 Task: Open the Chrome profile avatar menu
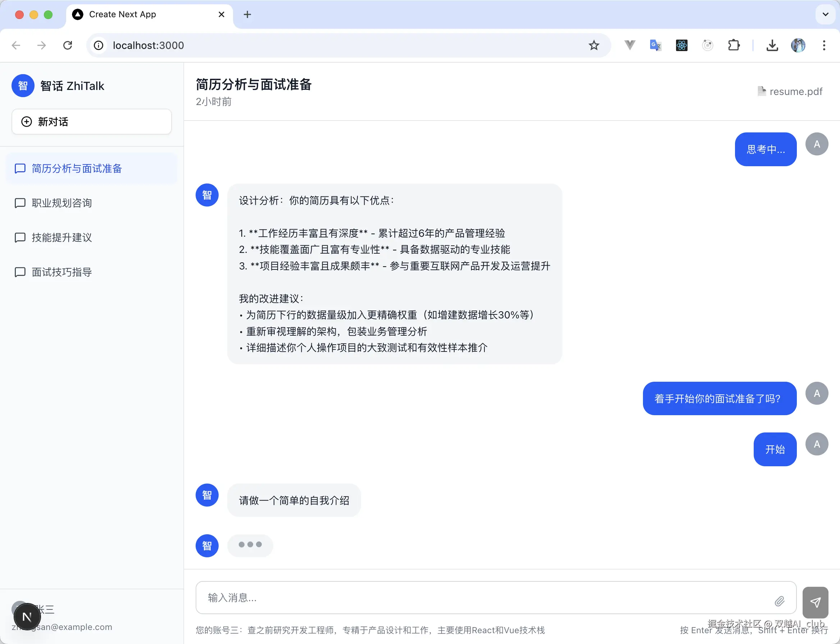[798, 45]
